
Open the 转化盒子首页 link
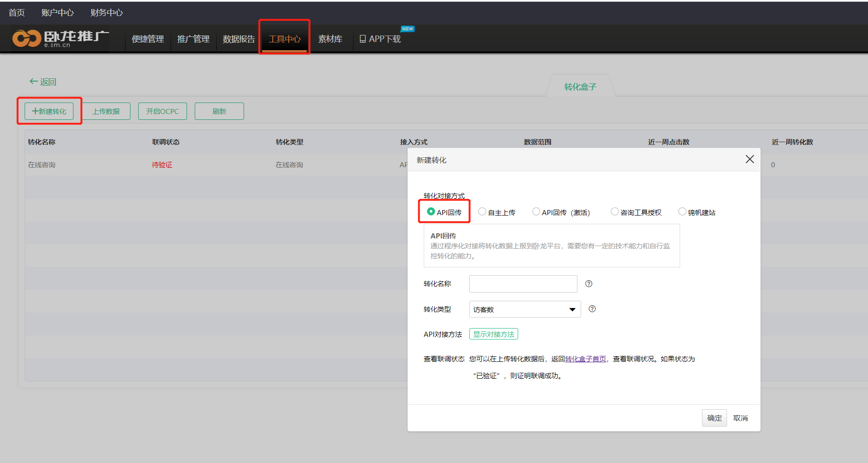585,359
